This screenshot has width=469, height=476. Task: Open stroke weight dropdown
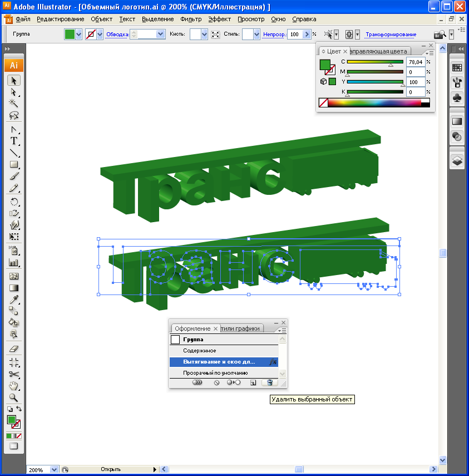pyautogui.click(x=160, y=34)
